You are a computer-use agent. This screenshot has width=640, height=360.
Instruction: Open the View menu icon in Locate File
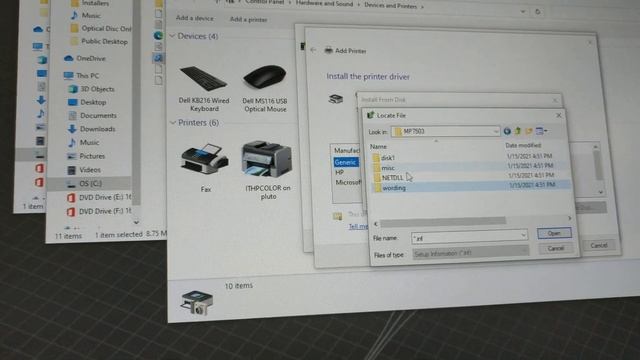pyautogui.click(x=541, y=131)
